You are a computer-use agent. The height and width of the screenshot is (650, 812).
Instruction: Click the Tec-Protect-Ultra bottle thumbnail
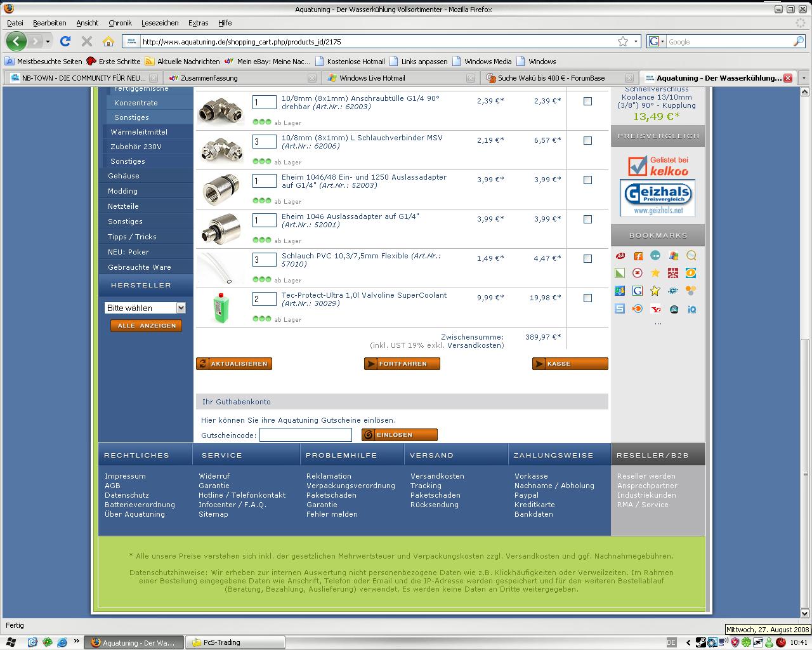[x=221, y=307]
